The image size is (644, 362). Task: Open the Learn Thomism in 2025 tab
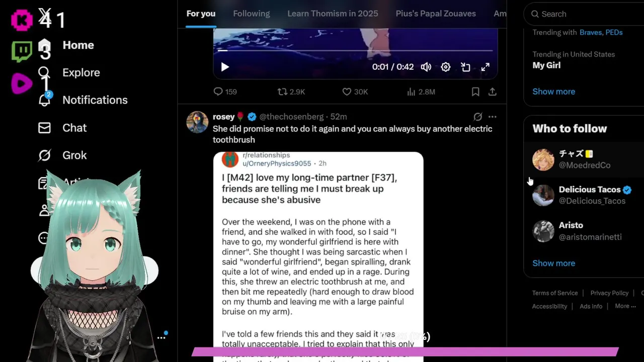click(x=333, y=14)
